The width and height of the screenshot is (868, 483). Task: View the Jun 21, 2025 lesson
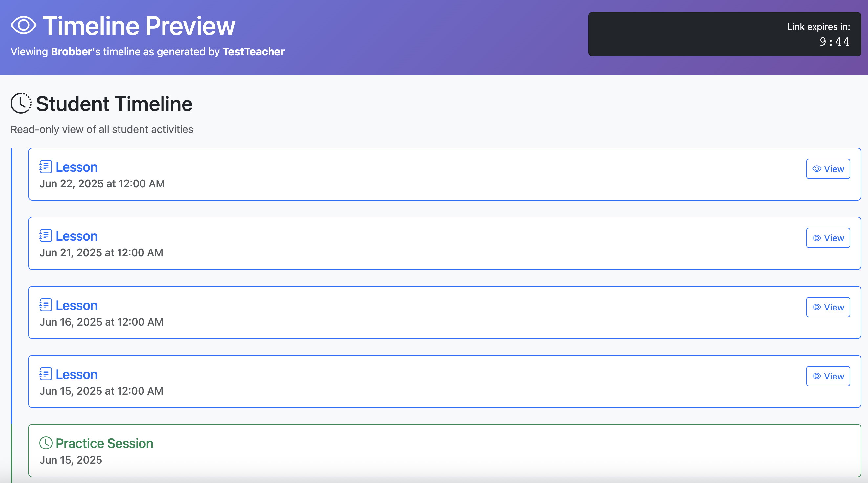pyautogui.click(x=828, y=238)
